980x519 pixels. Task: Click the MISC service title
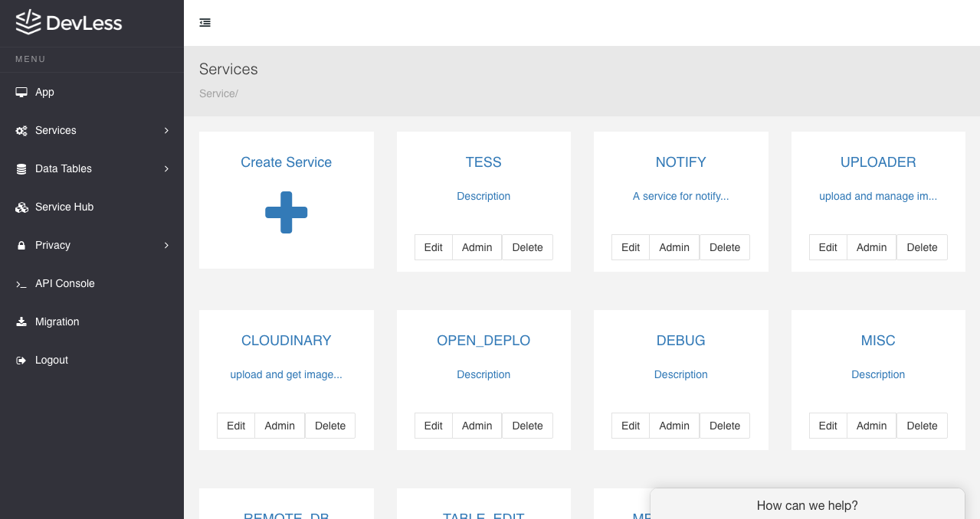click(x=878, y=341)
